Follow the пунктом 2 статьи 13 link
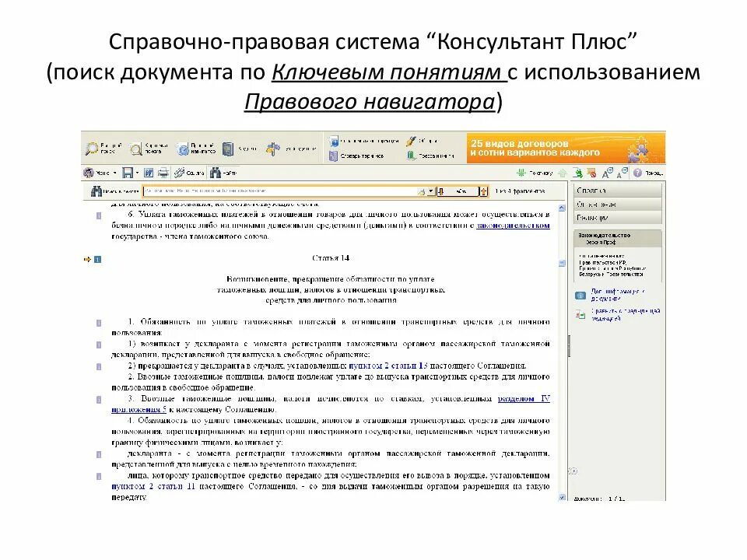This screenshot has height=560, width=747. click(x=388, y=366)
